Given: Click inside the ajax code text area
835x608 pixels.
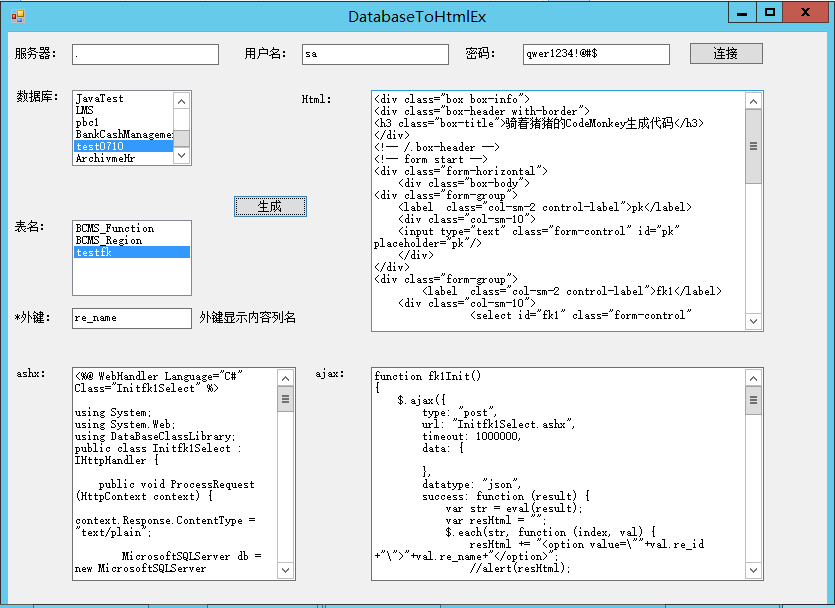Looking at the screenshot, I should [558, 474].
